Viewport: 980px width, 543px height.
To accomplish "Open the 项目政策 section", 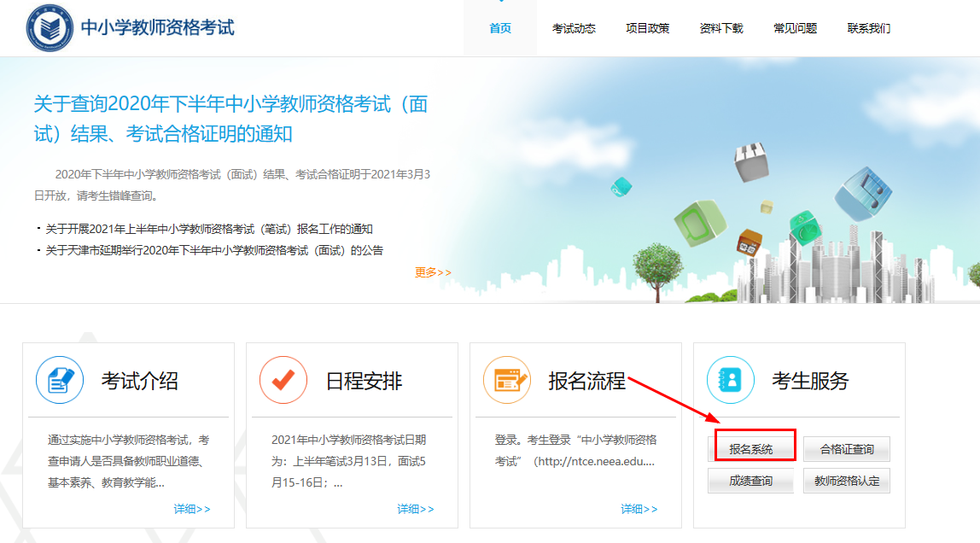I will [x=647, y=27].
